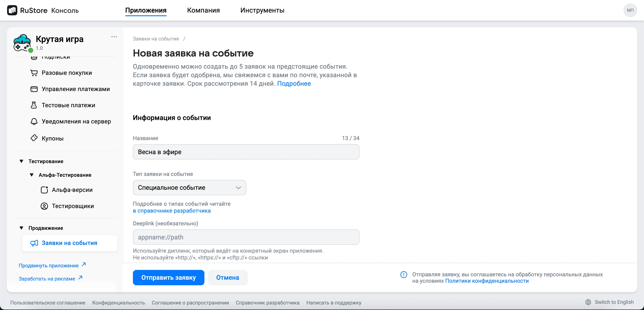Click the flask icon for Тестовые платежи
The height and width of the screenshot is (310, 644).
coord(34,105)
